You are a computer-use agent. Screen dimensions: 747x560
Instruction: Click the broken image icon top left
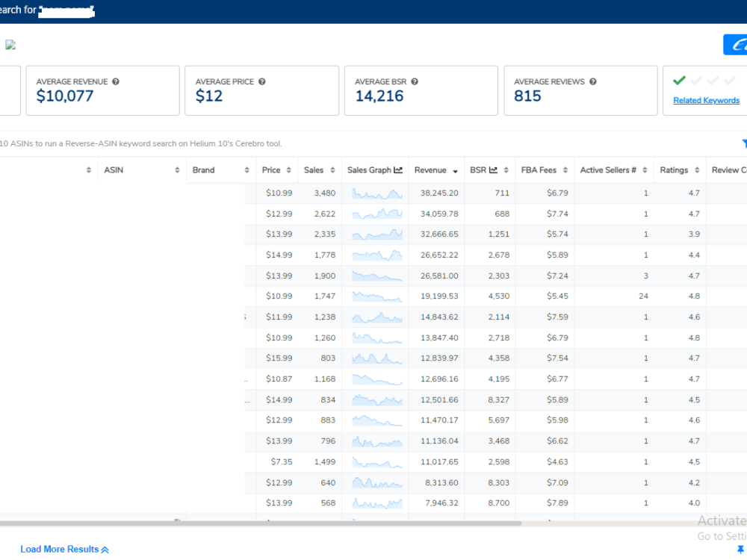[10, 45]
